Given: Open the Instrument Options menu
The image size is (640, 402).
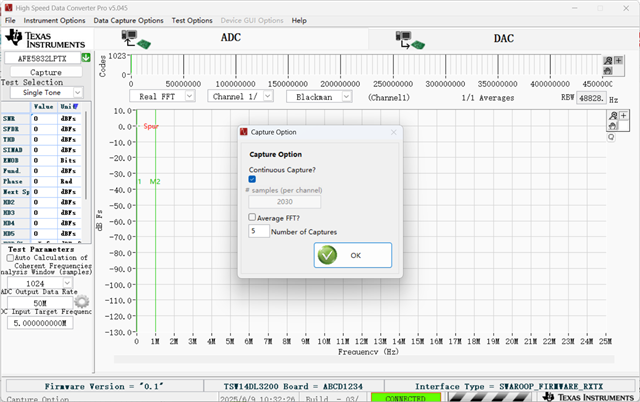Looking at the screenshot, I should pos(54,20).
